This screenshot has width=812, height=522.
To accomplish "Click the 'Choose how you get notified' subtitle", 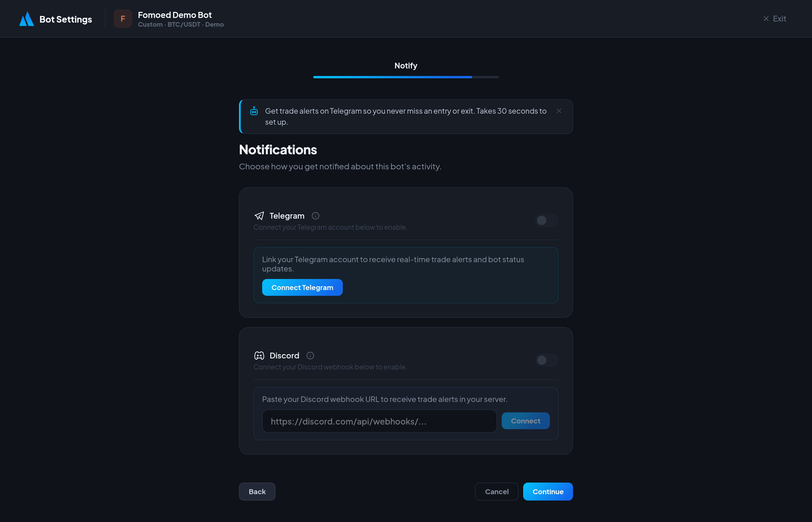I will 340,166.
